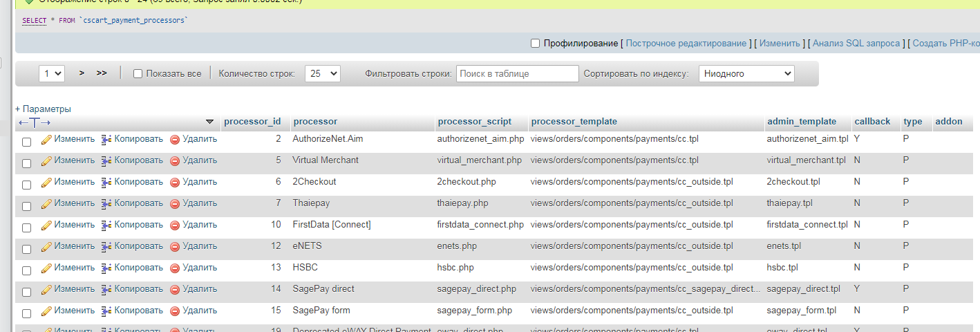Click copy icon for Virtual Merchant row
This screenshot has width=980, height=332.
tap(106, 160)
